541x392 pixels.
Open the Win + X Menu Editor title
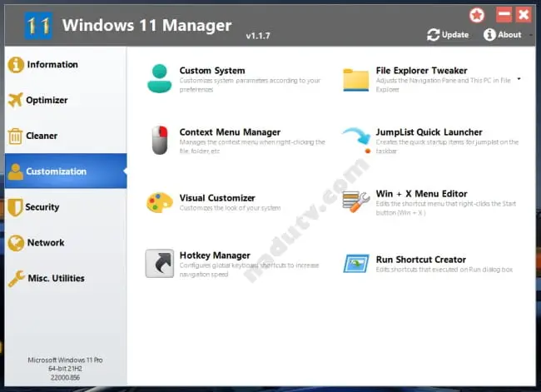[422, 194]
